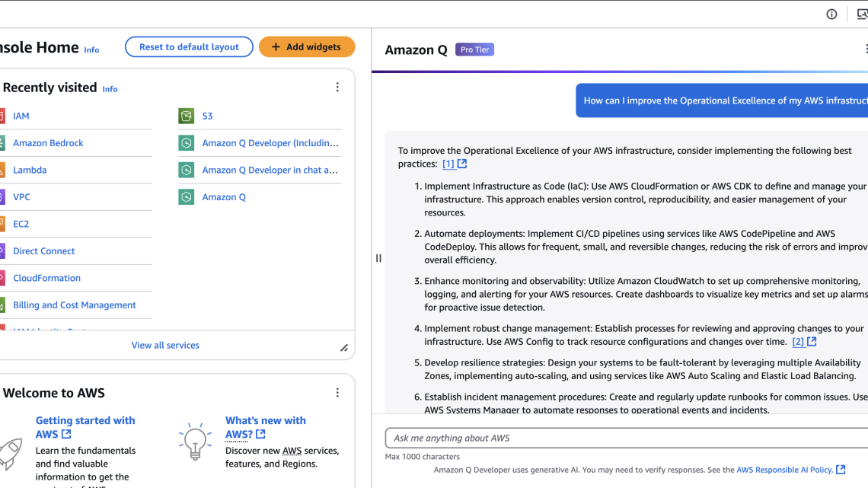Click Add widgets button
Viewport: 868px width, 488px height.
pyautogui.click(x=307, y=47)
